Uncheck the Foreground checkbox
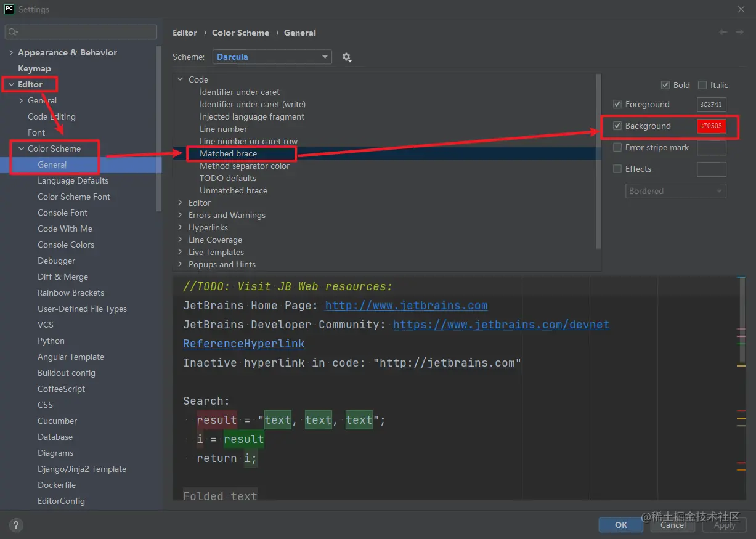Screen dimensions: 756x539 pyautogui.click(x=617, y=104)
